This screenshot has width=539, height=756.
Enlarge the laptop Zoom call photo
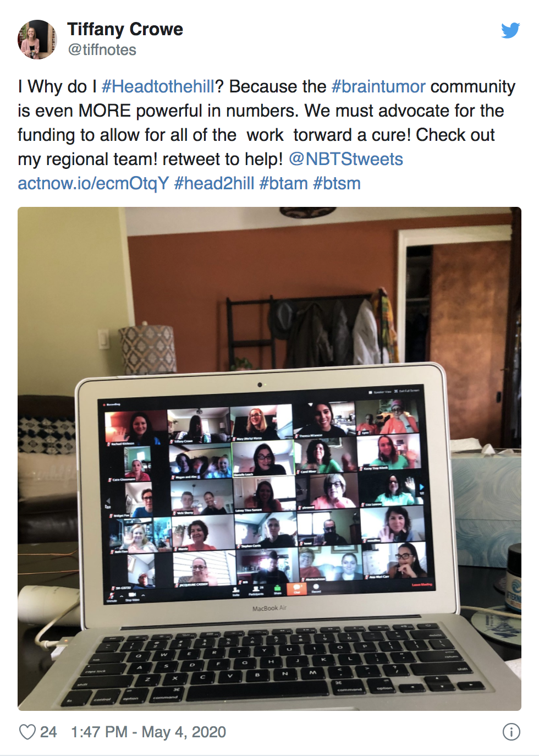coord(269,458)
